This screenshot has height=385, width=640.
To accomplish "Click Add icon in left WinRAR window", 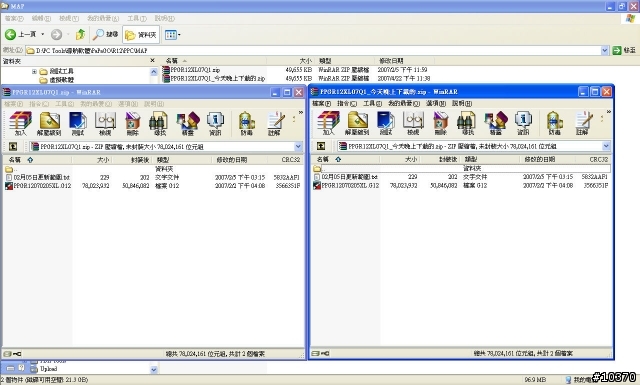I will pos(20,123).
